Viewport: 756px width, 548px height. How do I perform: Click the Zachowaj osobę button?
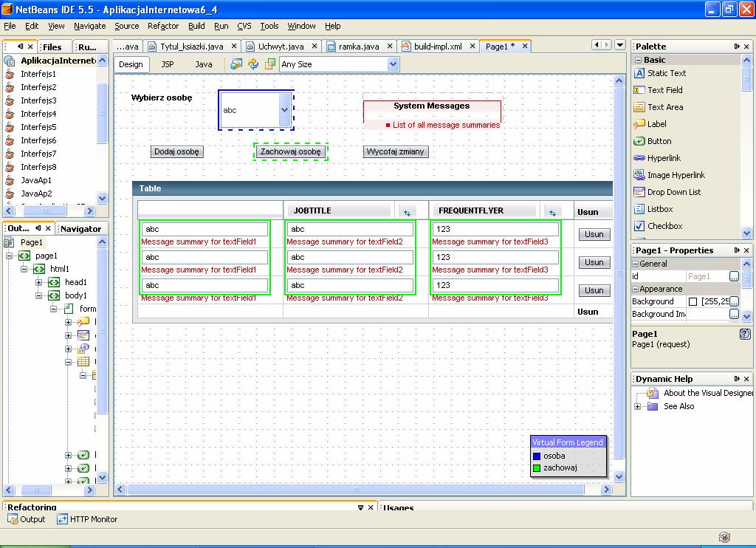coord(290,151)
